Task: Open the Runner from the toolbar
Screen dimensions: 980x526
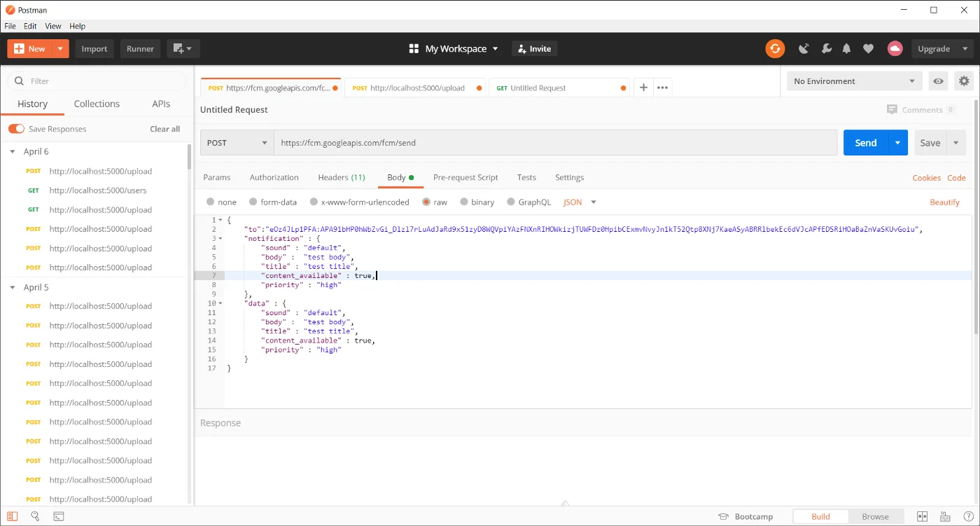Action: 139,48
